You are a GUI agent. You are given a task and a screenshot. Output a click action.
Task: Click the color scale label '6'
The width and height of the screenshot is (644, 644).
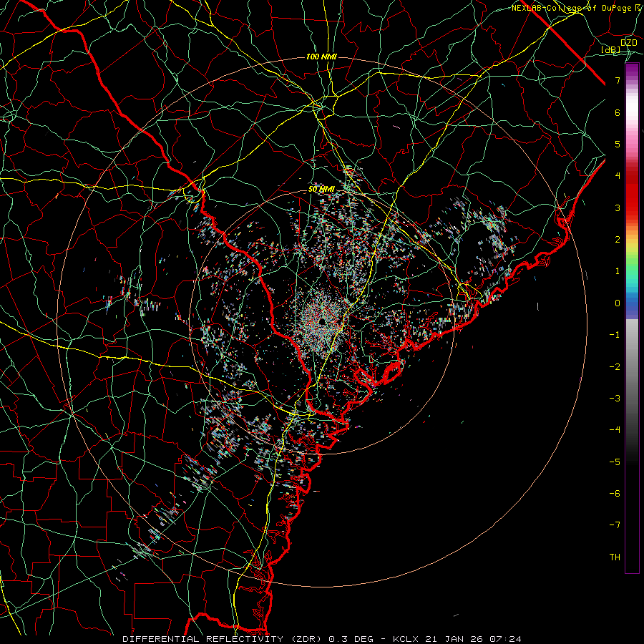(x=618, y=112)
